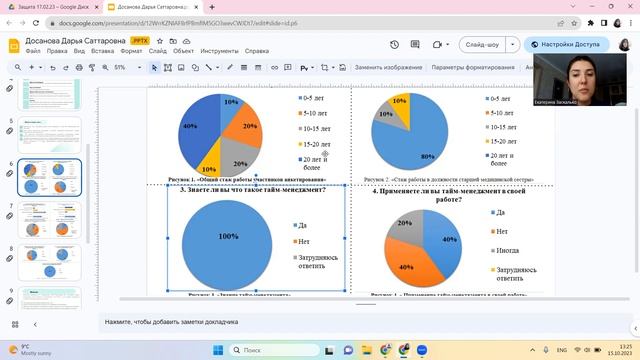Click the crop image tool
Screen dimensions: 640x360
324,68
